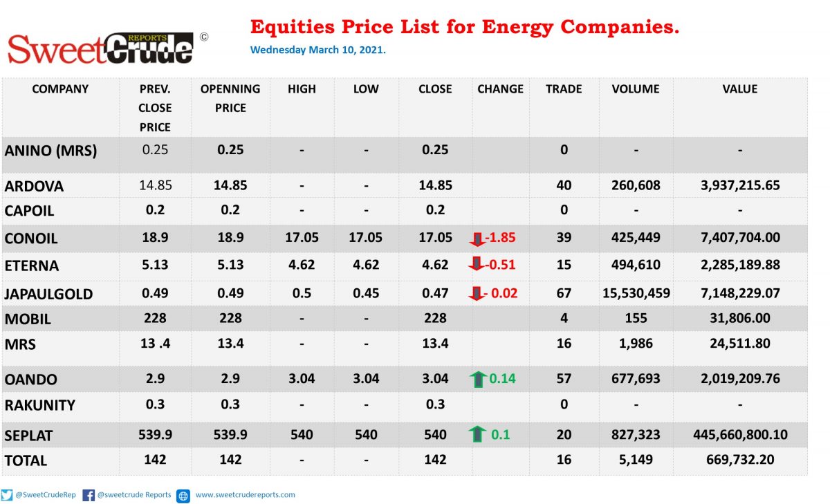830x504 pixels.
Task: Click the red down arrow for JAPAULGOLD
Action: (x=477, y=293)
